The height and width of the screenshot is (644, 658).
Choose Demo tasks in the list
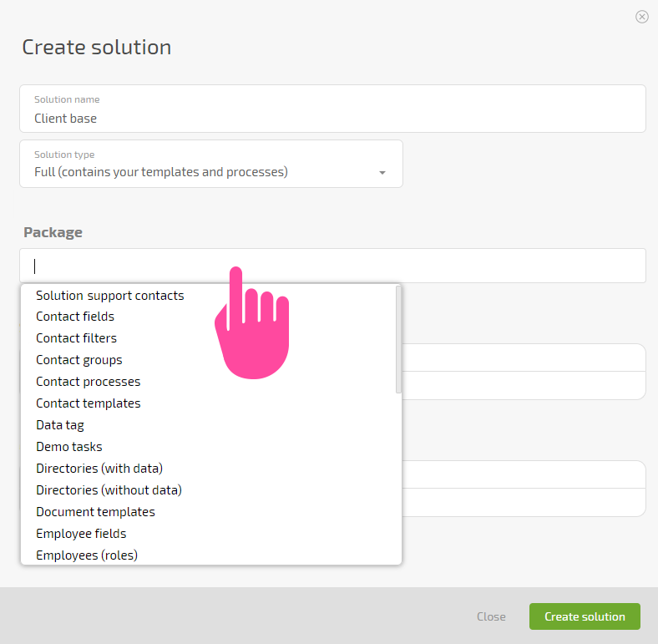(69, 447)
